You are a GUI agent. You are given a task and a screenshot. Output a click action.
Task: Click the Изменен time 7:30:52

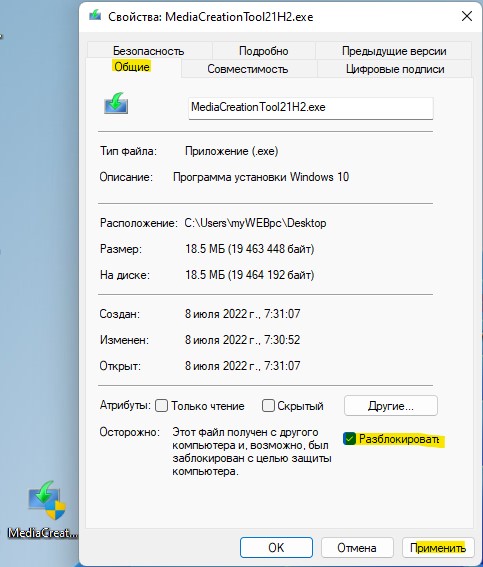282,340
